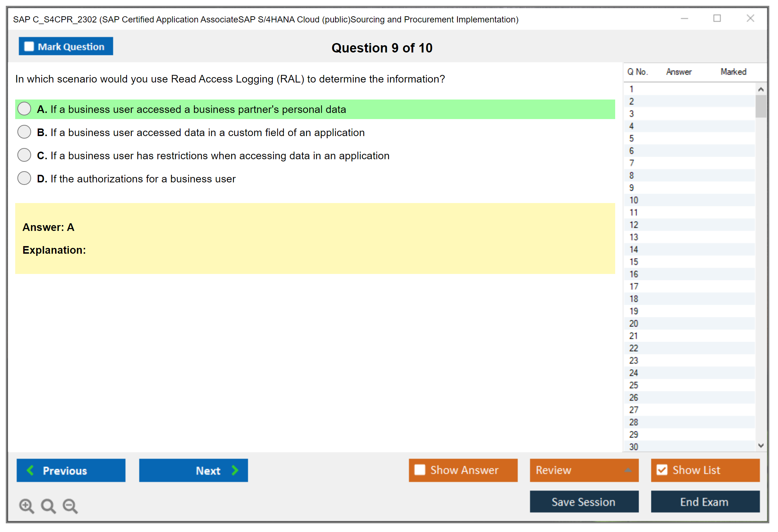Open the Review dropdown menu
Image resolution: width=778 pixels, height=532 pixels.
[x=584, y=470]
